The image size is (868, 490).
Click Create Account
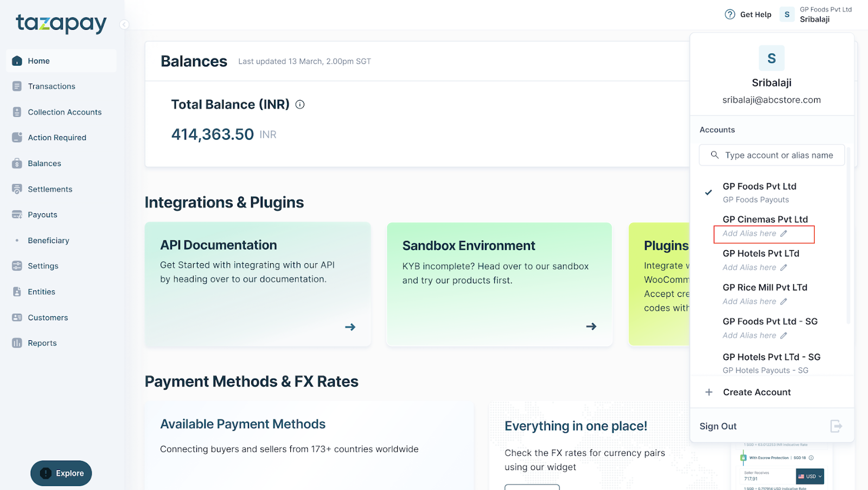pos(757,392)
